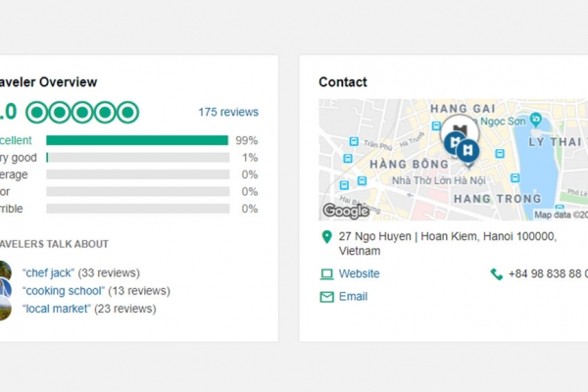Click the Google logo on the map
The image size is (588, 392).
pos(346,211)
